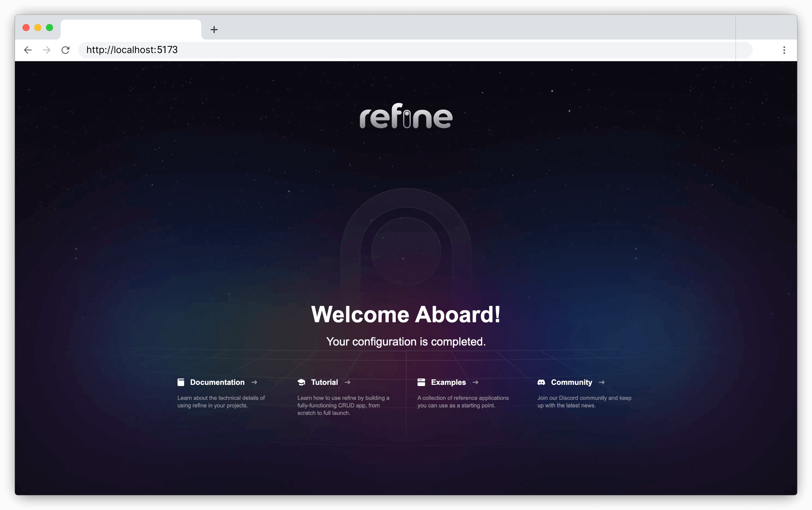
Task: Open the browser three-dot menu
Action: click(x=784, y=50)
